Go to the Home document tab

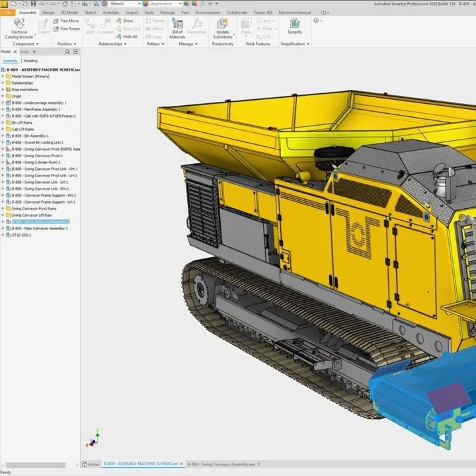pyautogui.click(x=91, y=464)
